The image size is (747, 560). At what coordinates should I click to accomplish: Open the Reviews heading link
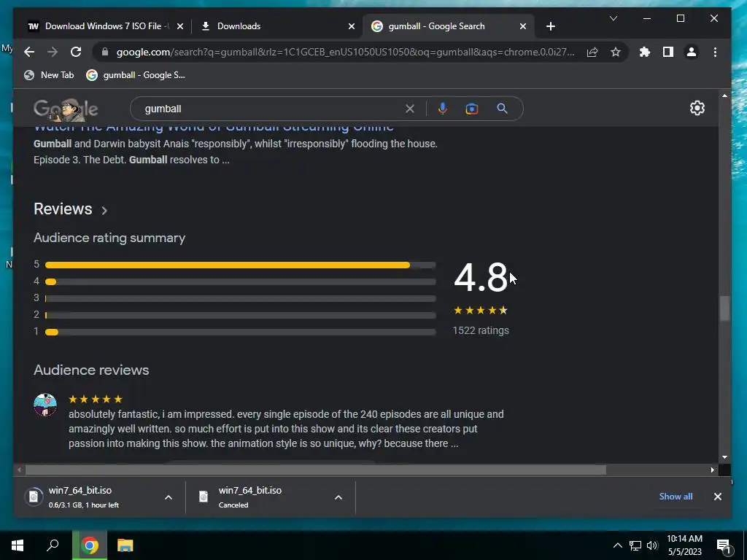[63, 209]
